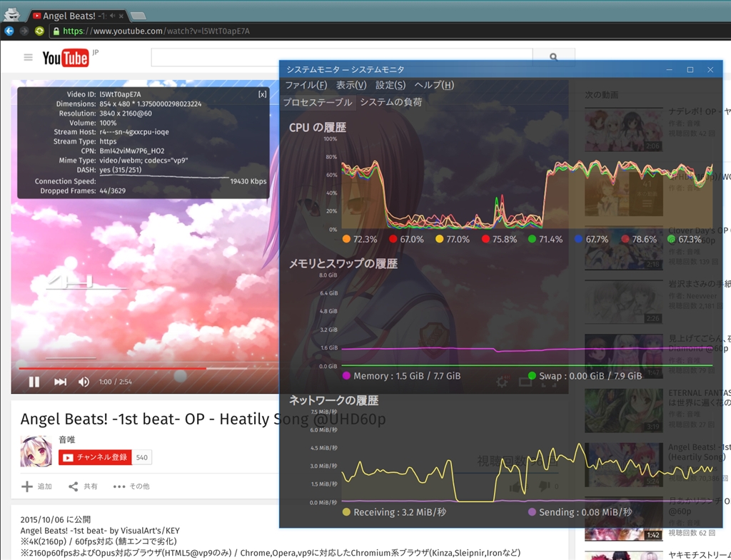Skip to the next video
Screen dimensions: 731x560
point(60,382)
